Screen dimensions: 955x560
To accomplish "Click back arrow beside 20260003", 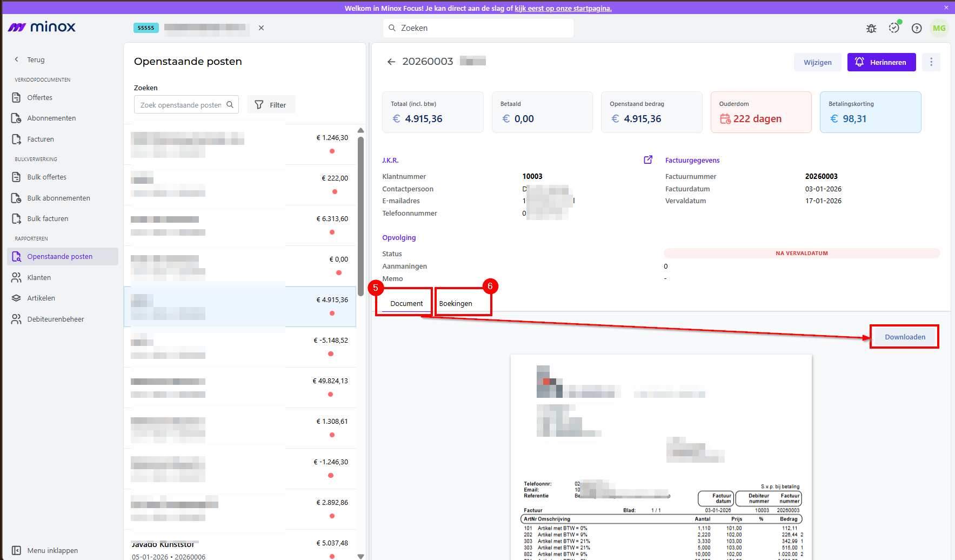I will 391,62.
